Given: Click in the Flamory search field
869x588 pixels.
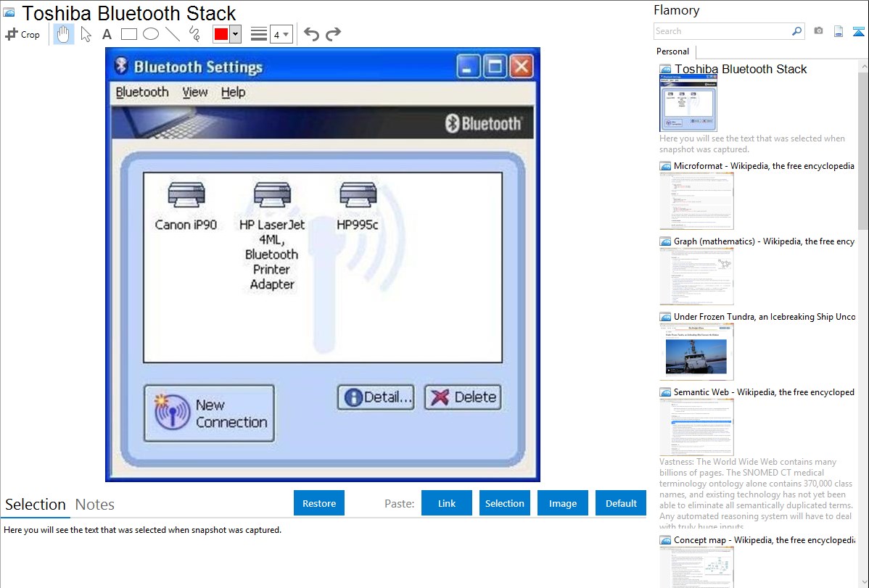Looking at the screenshot, I should pyautogui.click(x=722, y=31).
